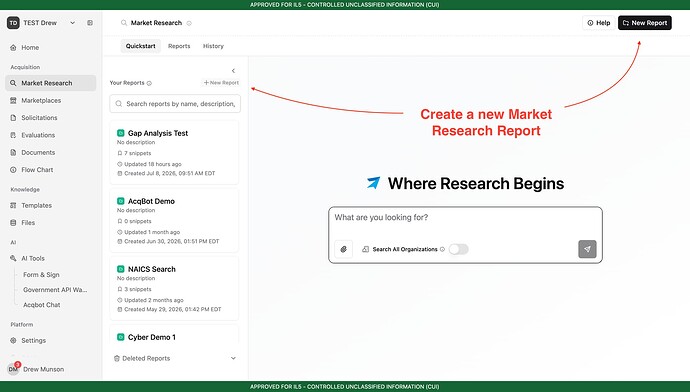Click the AI Tools icon
Image resolution: width=690 pixels, height=392 pixels.
pyautogui.click(x=13, y=258)
